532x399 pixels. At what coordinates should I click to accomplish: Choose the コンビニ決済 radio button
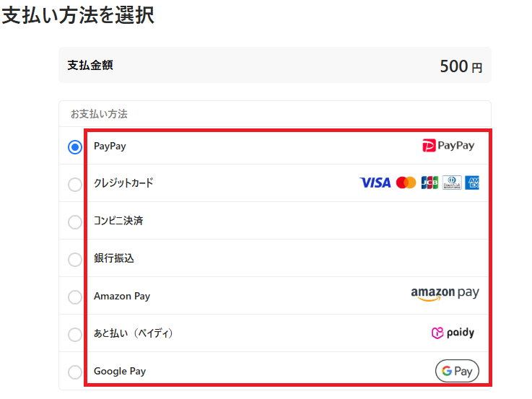[x=75, y=222]
